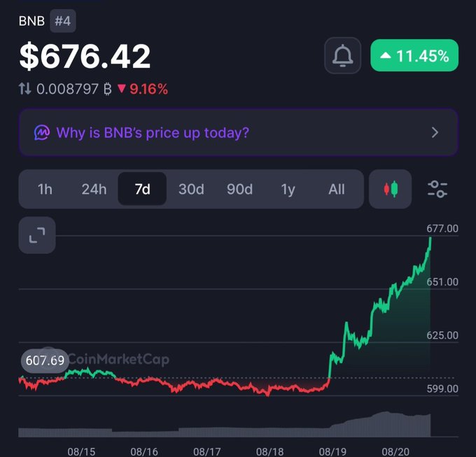Tap the 625.00 axis label

pos(442,335)
